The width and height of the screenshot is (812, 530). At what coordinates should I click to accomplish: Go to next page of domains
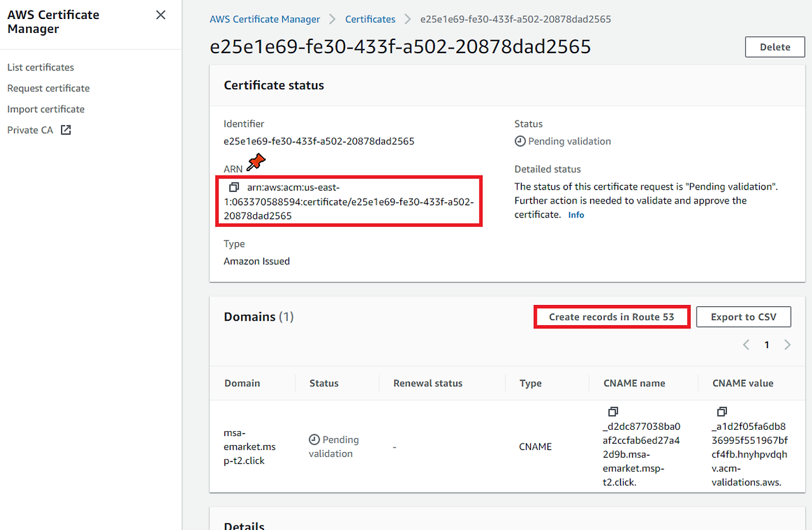(x=787, y=345)
